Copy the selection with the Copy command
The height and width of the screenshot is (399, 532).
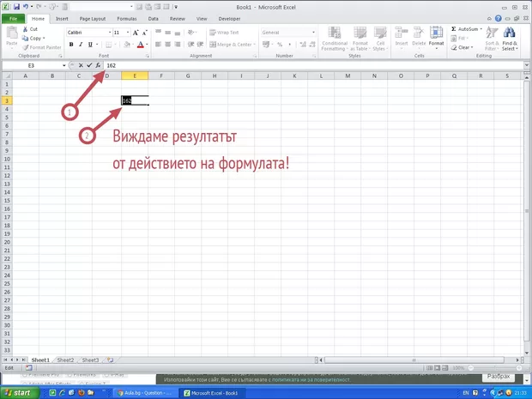click(x=33, y=39)
